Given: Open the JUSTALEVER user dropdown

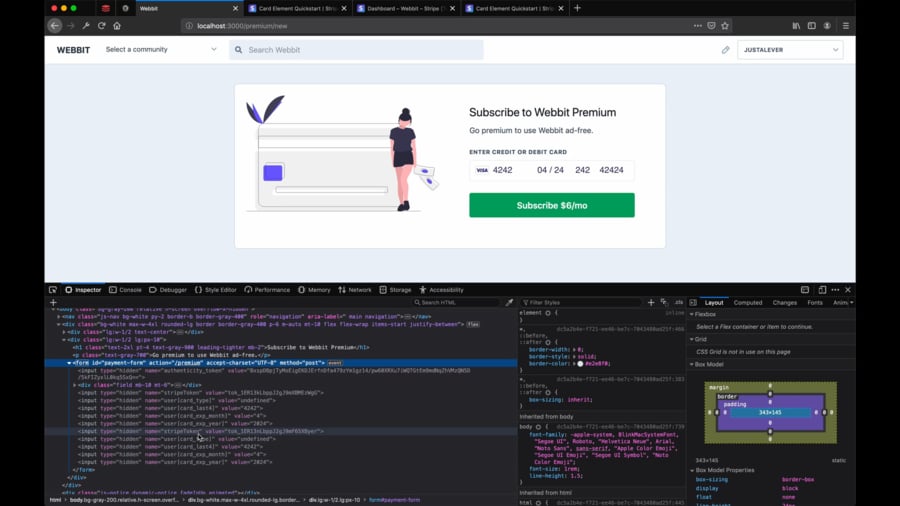Looking at the screenshot, I should [x=790, y=50].
